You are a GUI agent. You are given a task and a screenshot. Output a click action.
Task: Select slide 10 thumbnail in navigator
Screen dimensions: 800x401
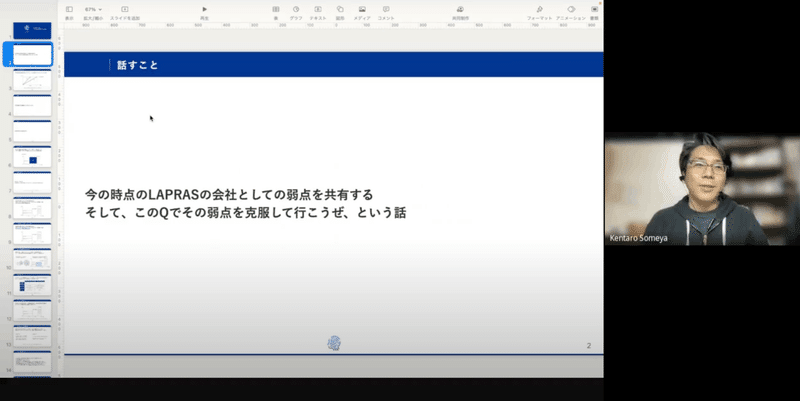(x=32, y=259)
